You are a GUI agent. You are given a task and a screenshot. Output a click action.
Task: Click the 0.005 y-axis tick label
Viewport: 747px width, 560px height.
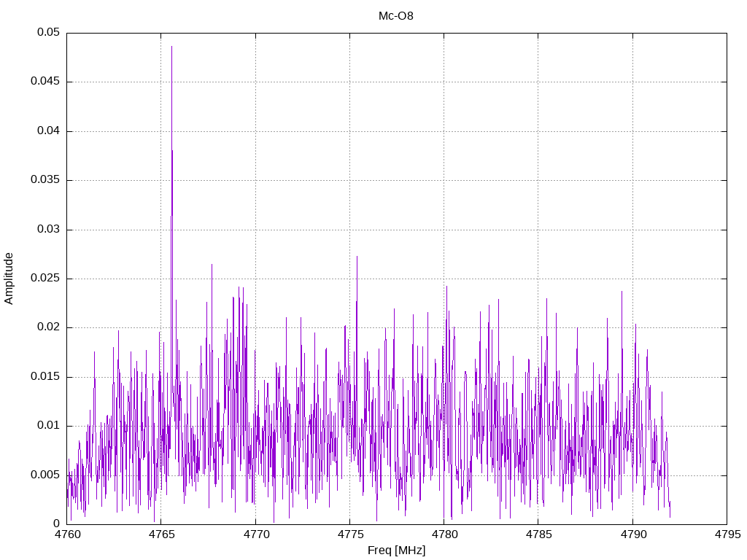click(x=45, y=475)
